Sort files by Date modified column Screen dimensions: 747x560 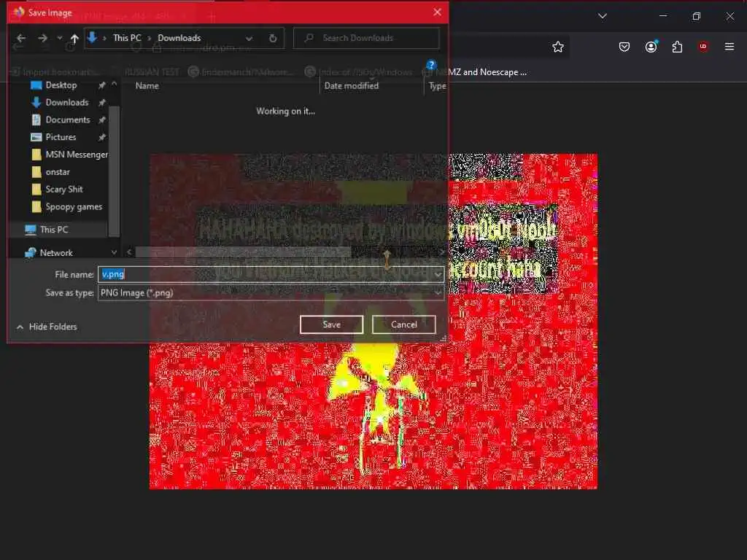pos(352,86)
